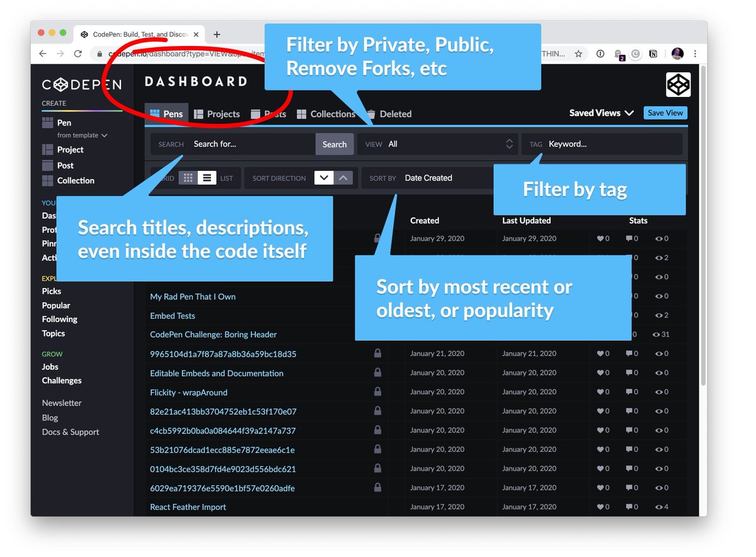
Task: Switch to grid view layout
Action: pos(188,178)
